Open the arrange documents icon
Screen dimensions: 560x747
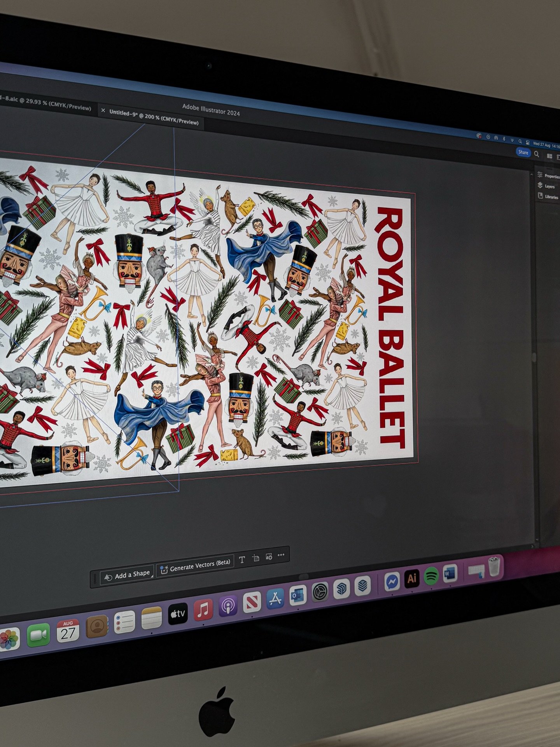549,156
